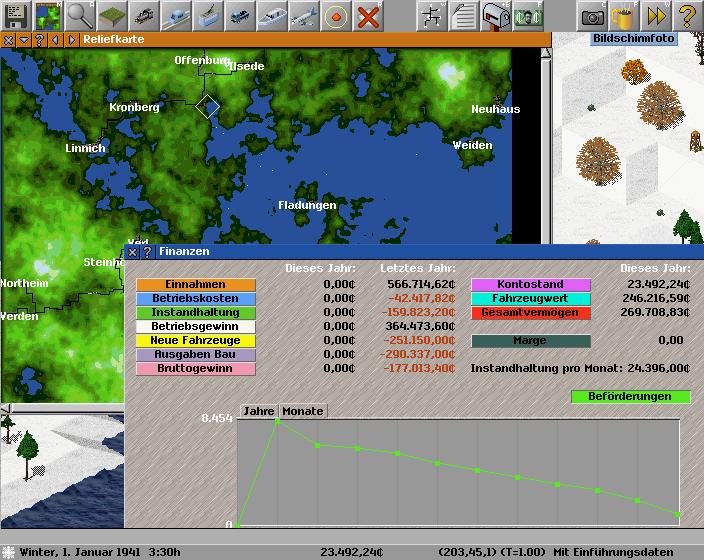The image size is (704, 560).
Task: Toggle the Einnahmen chart series
Action: point(195,285)
